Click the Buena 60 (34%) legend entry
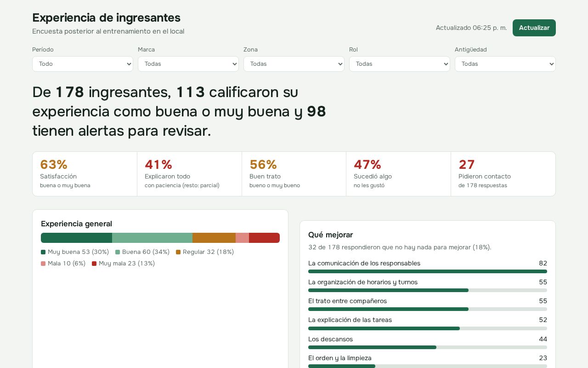This screenshot has height=368, width=588. click(142, 252)
